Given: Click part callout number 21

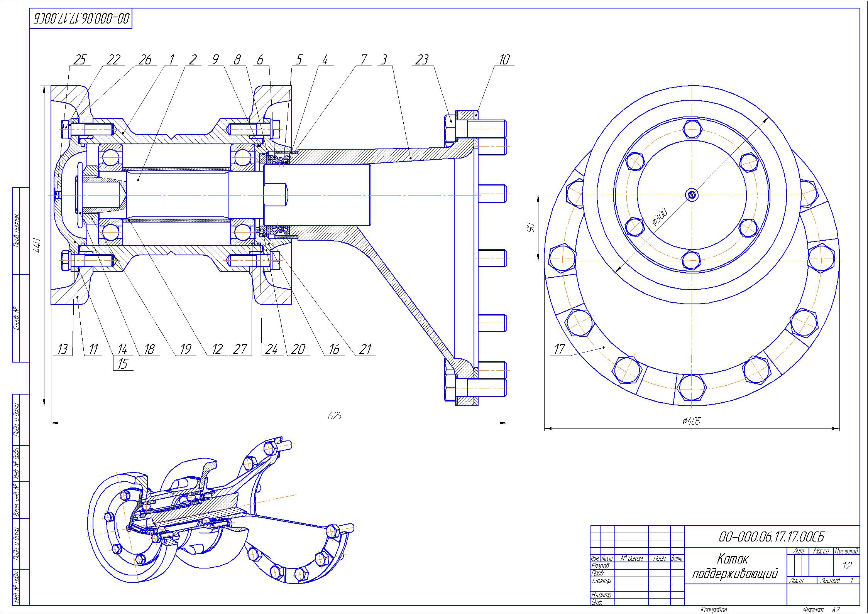Looking at the screenshot, I should 364,349.
